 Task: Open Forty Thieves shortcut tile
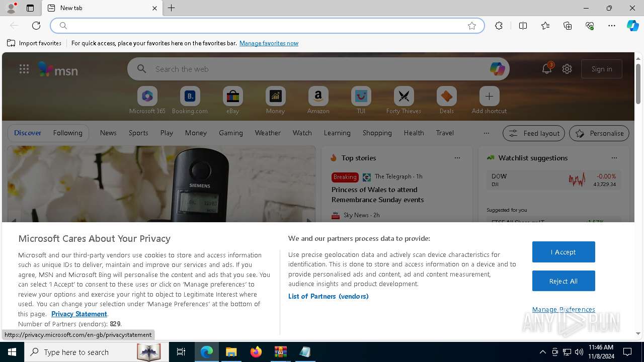click(x=404, y=100)
